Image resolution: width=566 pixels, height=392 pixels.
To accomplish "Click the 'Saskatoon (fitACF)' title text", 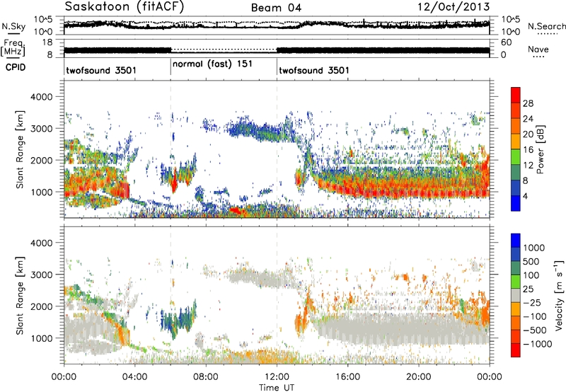I will coord(124,7).
